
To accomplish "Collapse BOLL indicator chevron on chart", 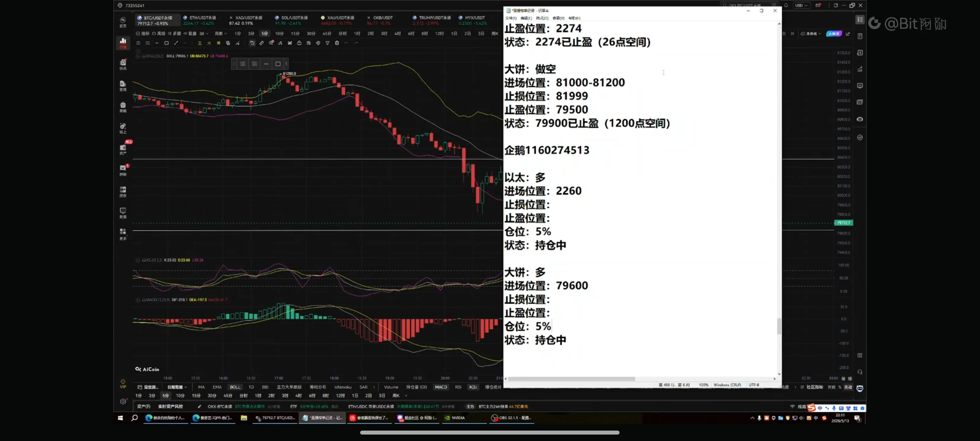I will click(x=138, y=56).
